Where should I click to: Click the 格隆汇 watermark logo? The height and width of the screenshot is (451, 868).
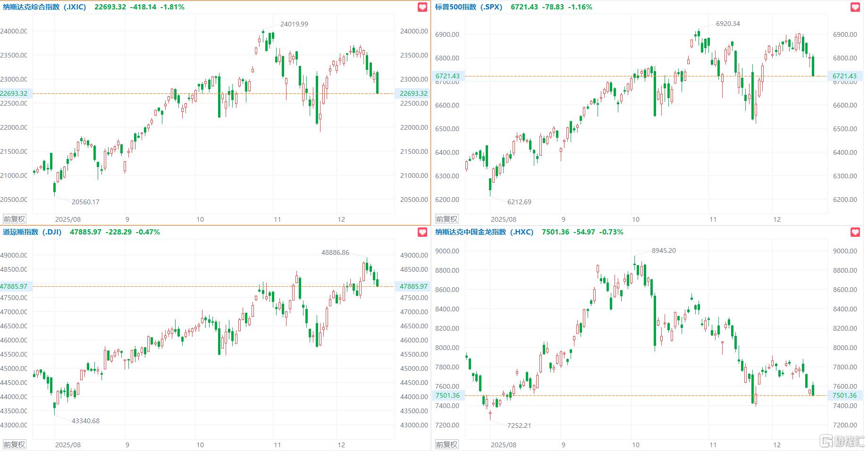point(842,441)
